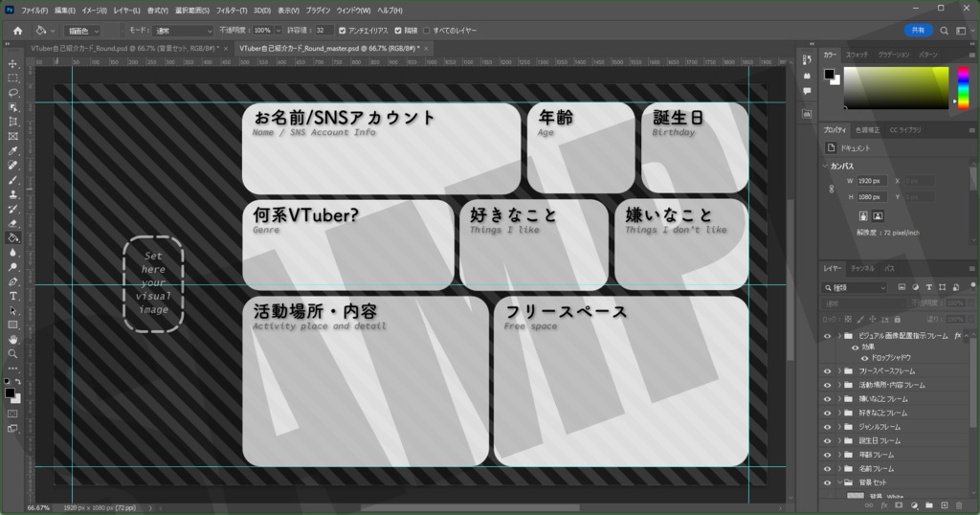
Task: Select the Crop tool
Action: 12,122
